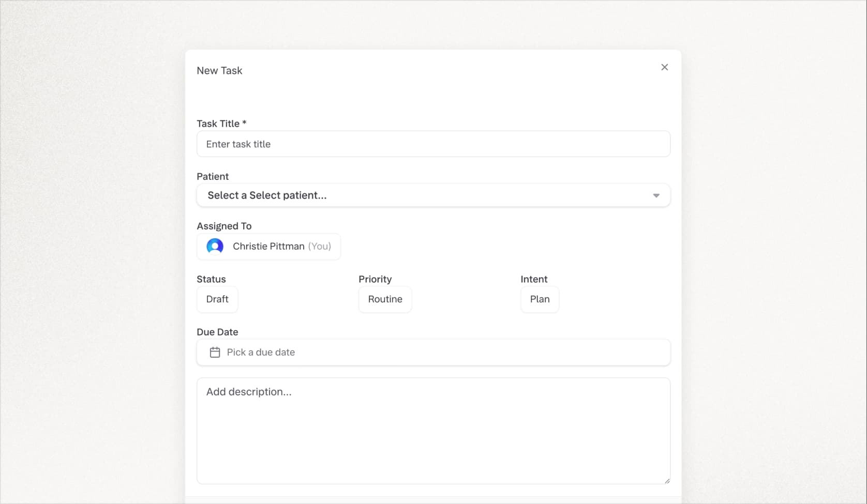Click the Christie Pittman assignee button

point(268,247)
